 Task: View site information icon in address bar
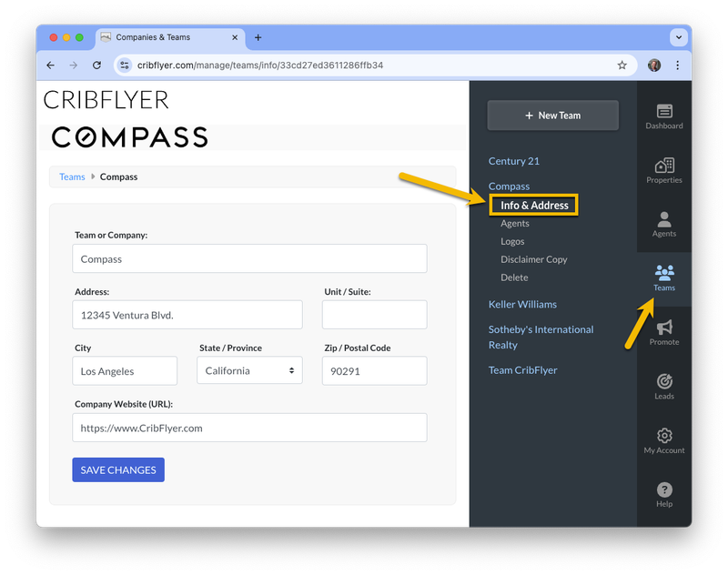click(125, 66)
